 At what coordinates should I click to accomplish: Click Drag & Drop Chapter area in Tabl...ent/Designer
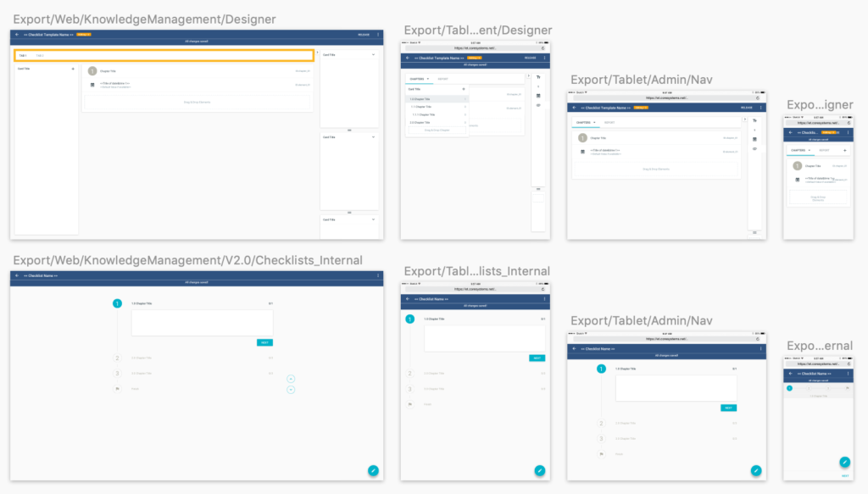pos(437,130)
